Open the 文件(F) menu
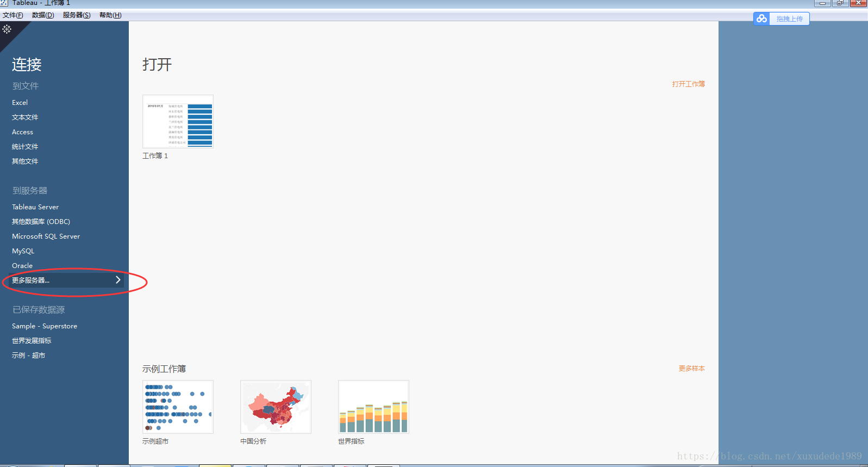This screenshot has width=868, height=467. point(13,15)
